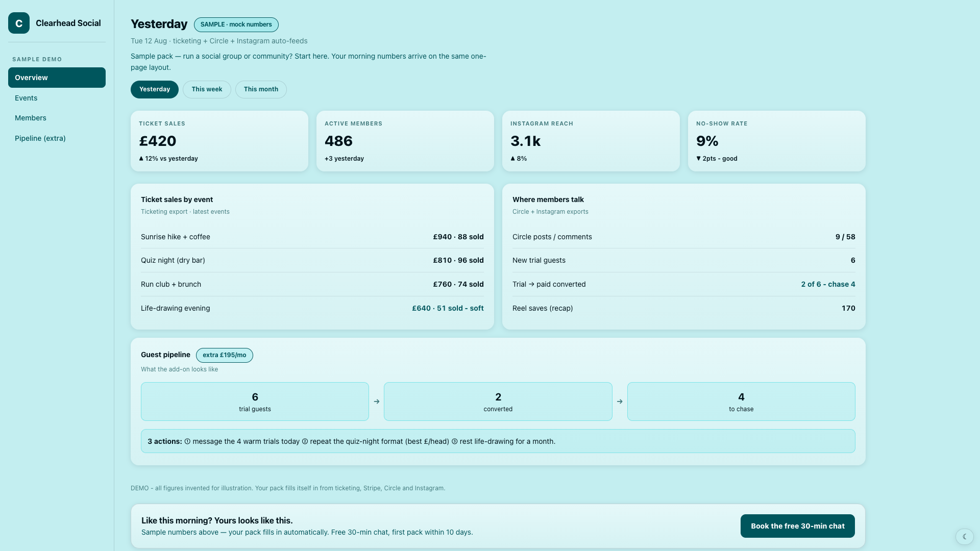The height and width of the screenshot is (551, 980).
Task: Click the No-show rate 9% card
Action: [x=777, y=141]
